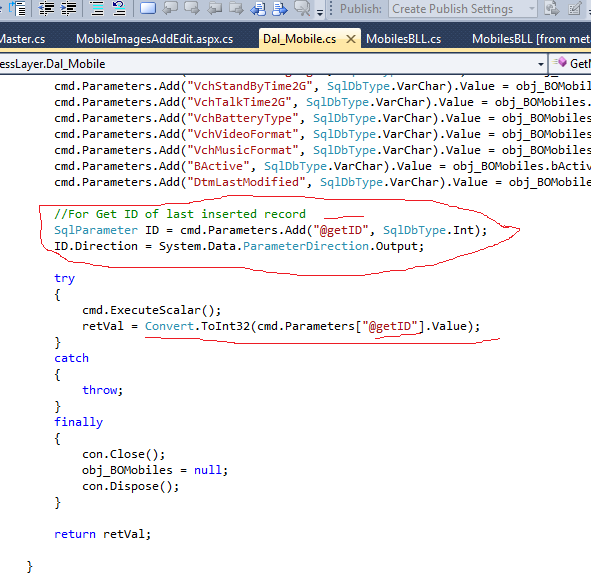Click the Publish Web toolbar icon
591x573 pixels.
pos(552,8)
